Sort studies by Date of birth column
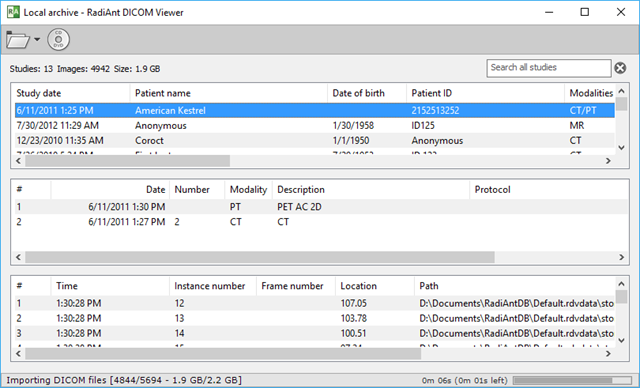The width and height of the screenshot is (640, 388). [367, 93]
